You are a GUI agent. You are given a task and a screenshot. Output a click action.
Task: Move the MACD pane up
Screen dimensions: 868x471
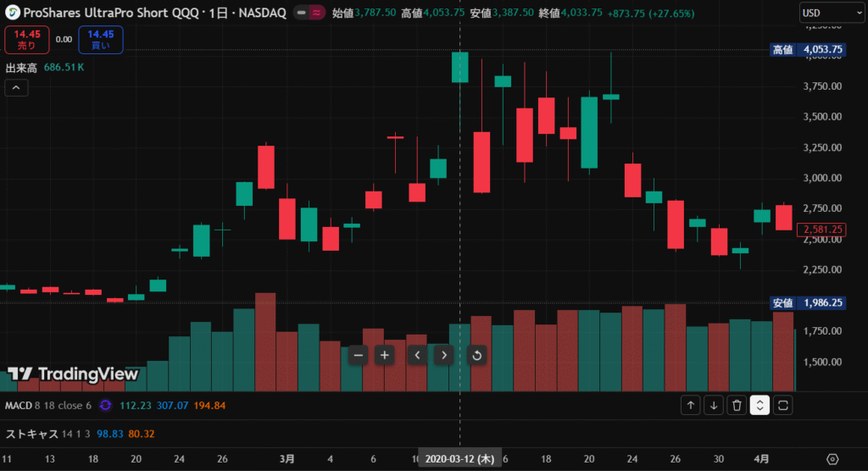tap(691, 406)
